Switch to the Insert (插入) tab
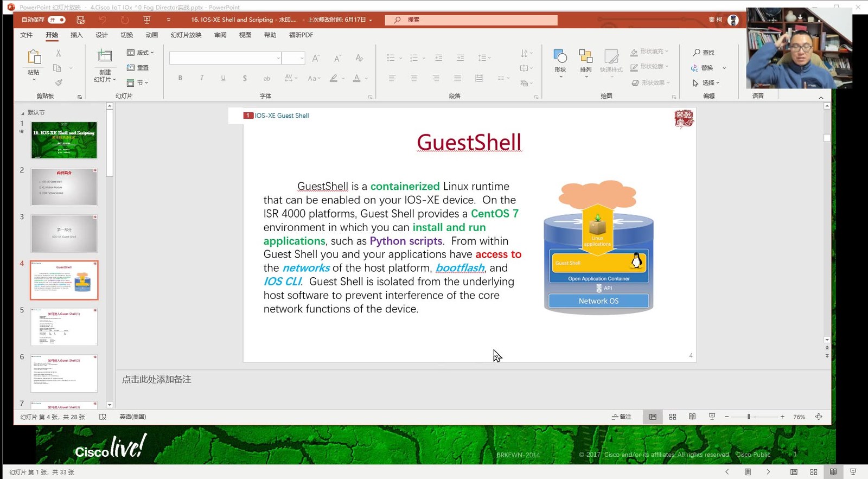Viewport: 868px width, 479px height. pyautogui.click(x=76, y=35)
